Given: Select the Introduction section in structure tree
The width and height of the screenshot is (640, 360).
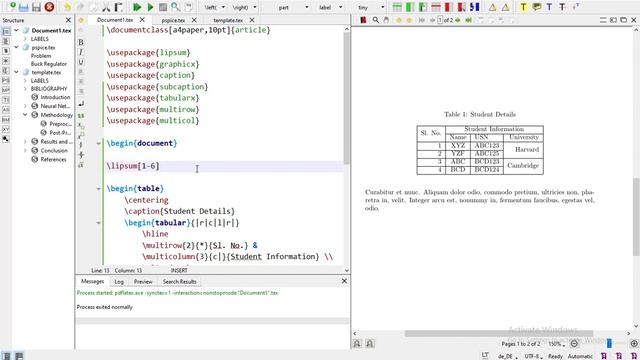Looking at the screenshot, I should 55,98.
